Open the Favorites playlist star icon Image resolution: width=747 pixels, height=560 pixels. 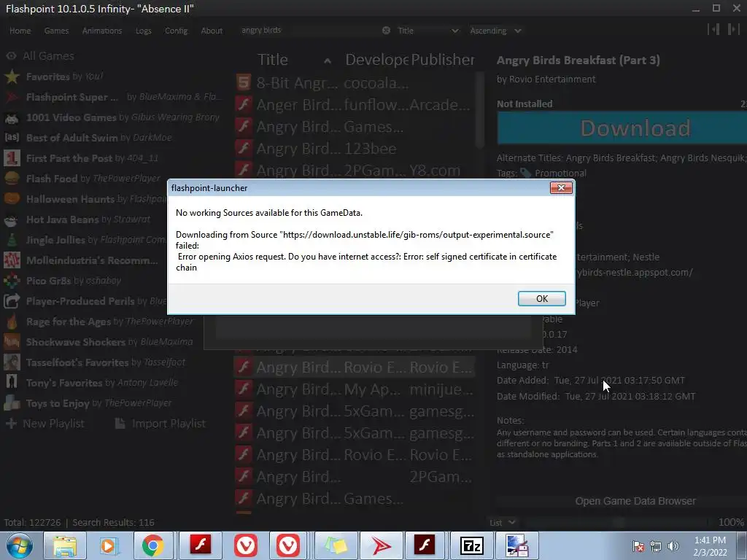[12, 77]
